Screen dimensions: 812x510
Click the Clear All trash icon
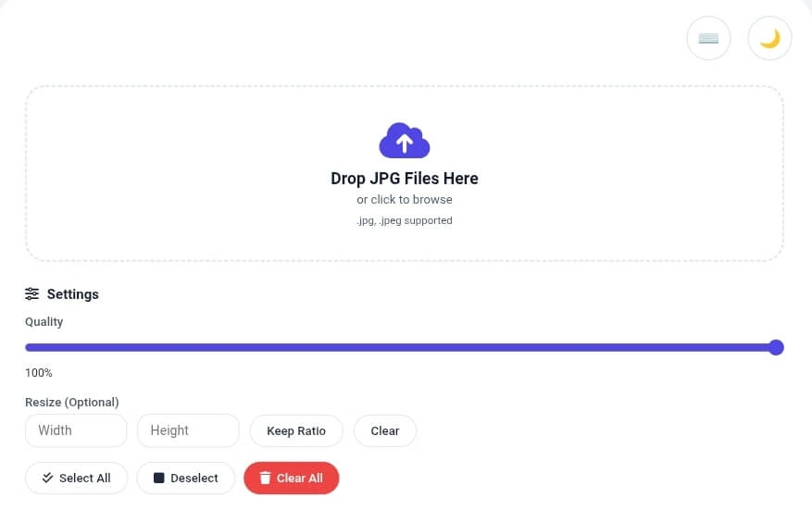pos(265,478)
